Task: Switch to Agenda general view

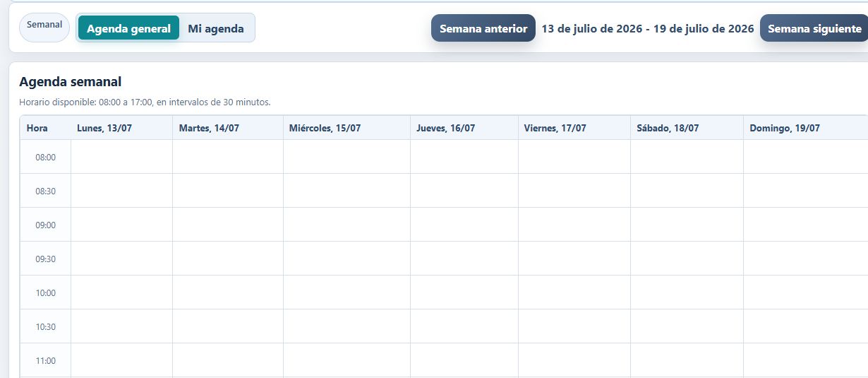Action: pos(128,28)
